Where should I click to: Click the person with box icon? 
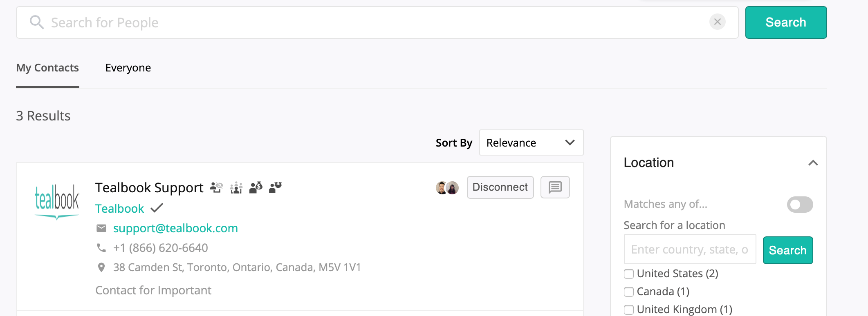pos(276,187)
